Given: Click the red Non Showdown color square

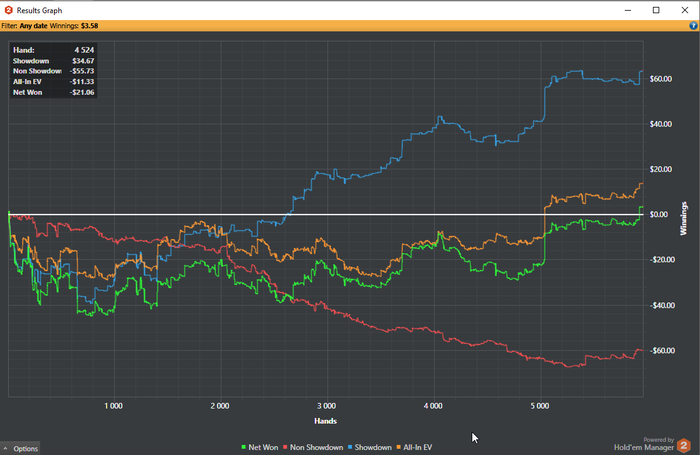Looking at the screenshot, I should coord(286,447).
